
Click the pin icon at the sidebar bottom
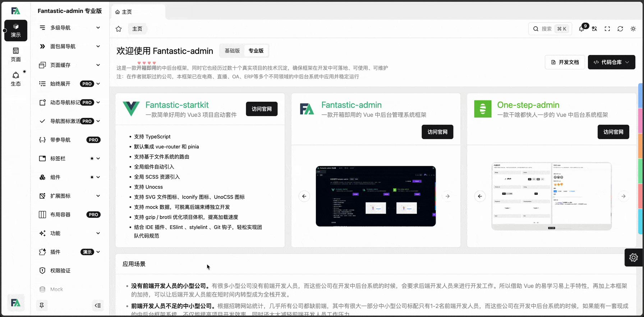point(42,305)
